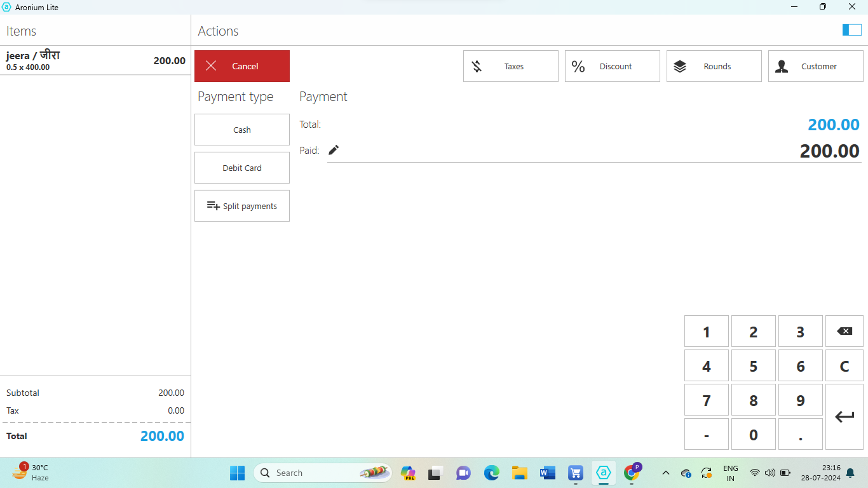The width and height of the screenshot is (868, 488).
Task: Select the jeera item in the Items list
Action: (95, 60)
